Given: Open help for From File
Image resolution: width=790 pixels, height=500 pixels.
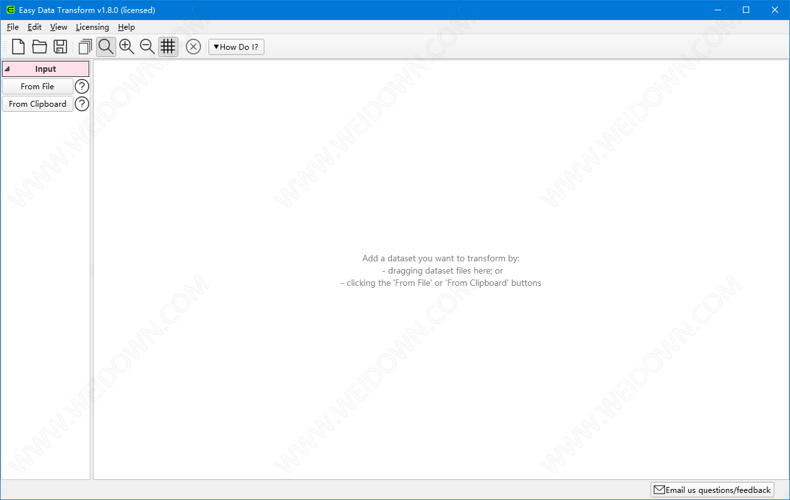Looking at the screenshot, I should click(x=82, y=87).
